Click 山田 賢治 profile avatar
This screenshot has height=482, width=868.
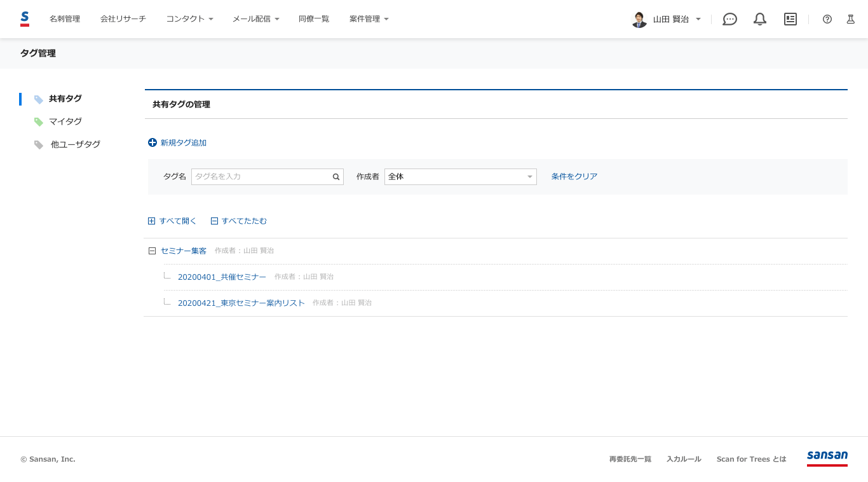[639, 19]
